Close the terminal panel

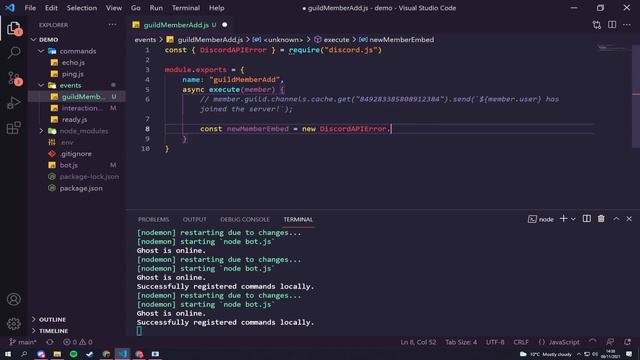629,219
